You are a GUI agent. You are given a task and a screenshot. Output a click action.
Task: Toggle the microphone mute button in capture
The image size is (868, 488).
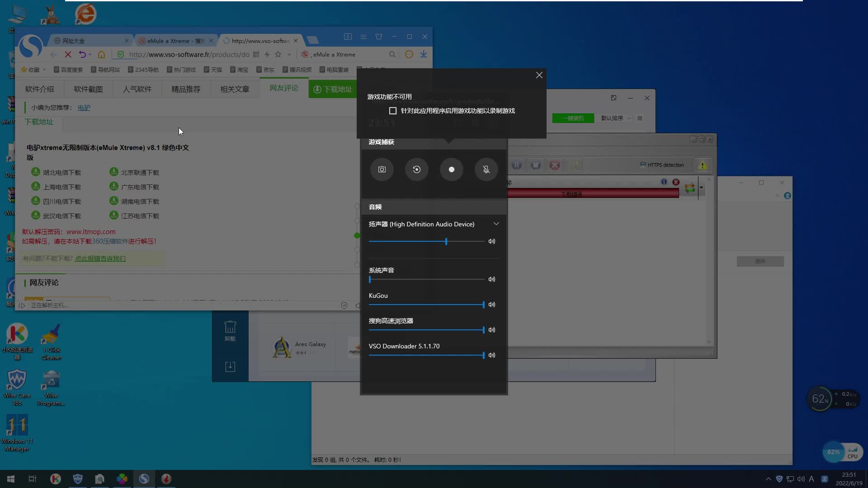(486, 169)
